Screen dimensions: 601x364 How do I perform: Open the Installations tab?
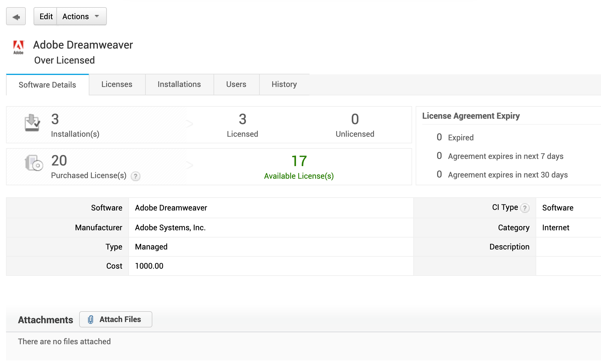click(x=179, y=85)
